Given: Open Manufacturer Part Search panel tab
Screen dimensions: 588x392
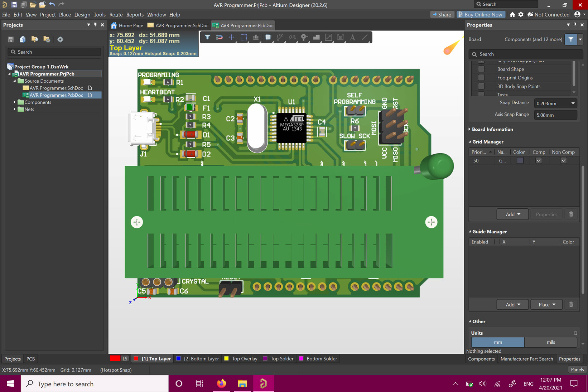Looking at the screenshot, I should [526, 359].
